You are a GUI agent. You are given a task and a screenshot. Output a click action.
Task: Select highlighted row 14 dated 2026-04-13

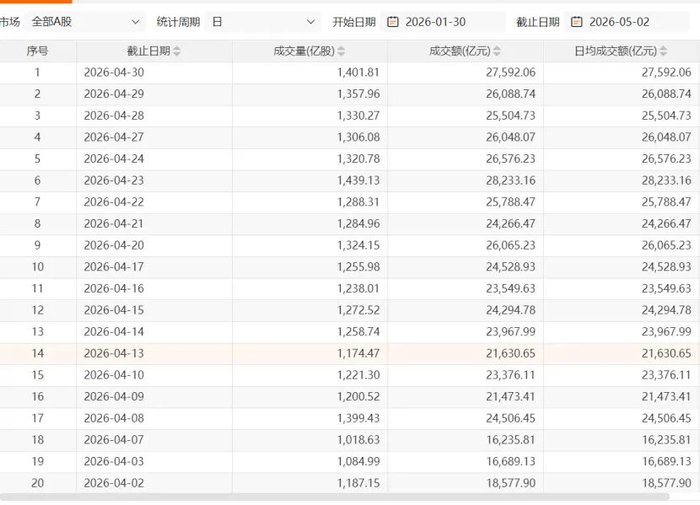click(350, 354)
